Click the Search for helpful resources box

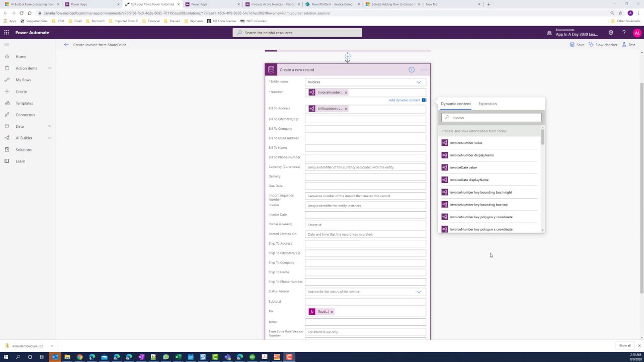[x=297, y=33]
